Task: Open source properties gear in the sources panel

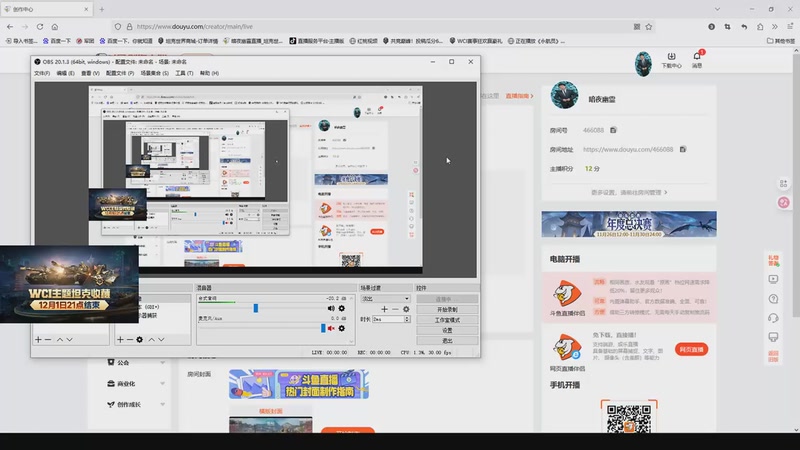Action: tap(139, 339)
